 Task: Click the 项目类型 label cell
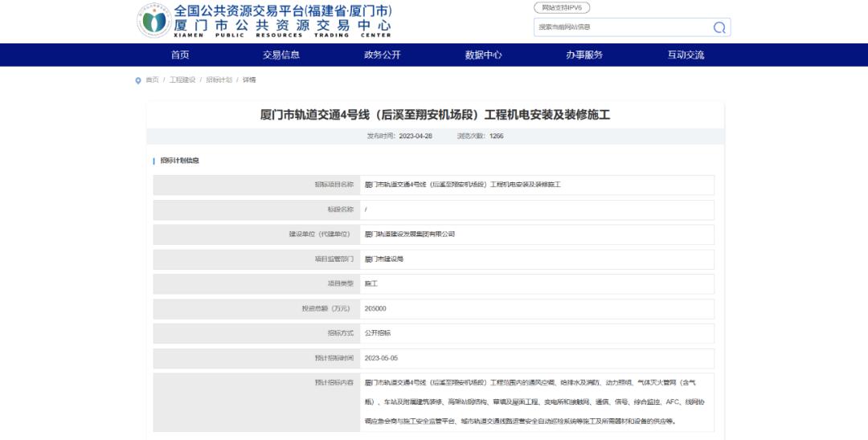tap(257, 283)
